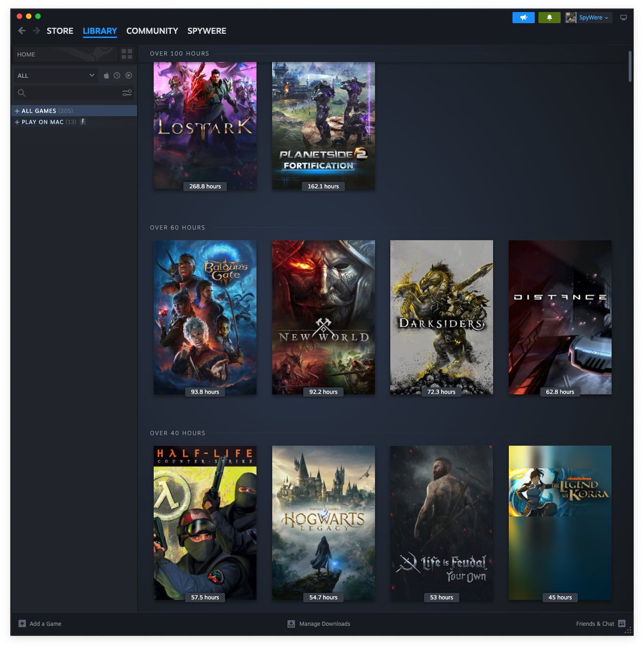Open the announcements megaphone button
644x648 pixels.
point(523,18)
